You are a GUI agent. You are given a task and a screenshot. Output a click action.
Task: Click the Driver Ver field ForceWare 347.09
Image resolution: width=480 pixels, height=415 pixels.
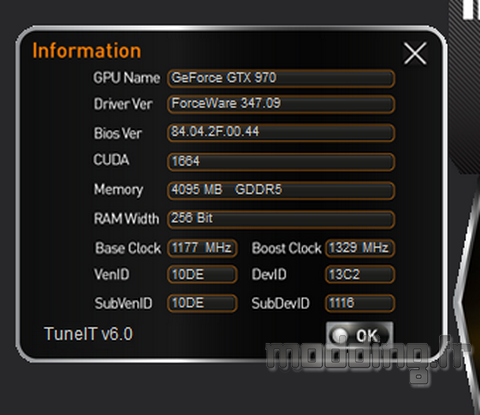[281, 104]
